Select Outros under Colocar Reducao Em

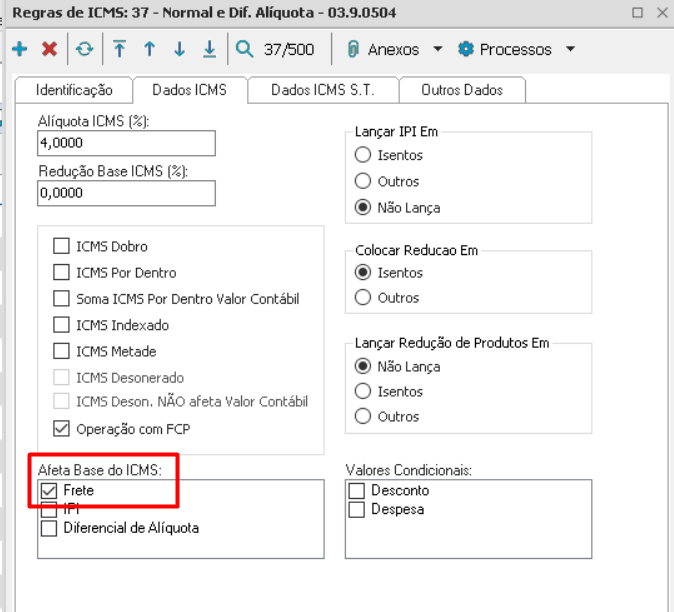[x=363, y=297]
